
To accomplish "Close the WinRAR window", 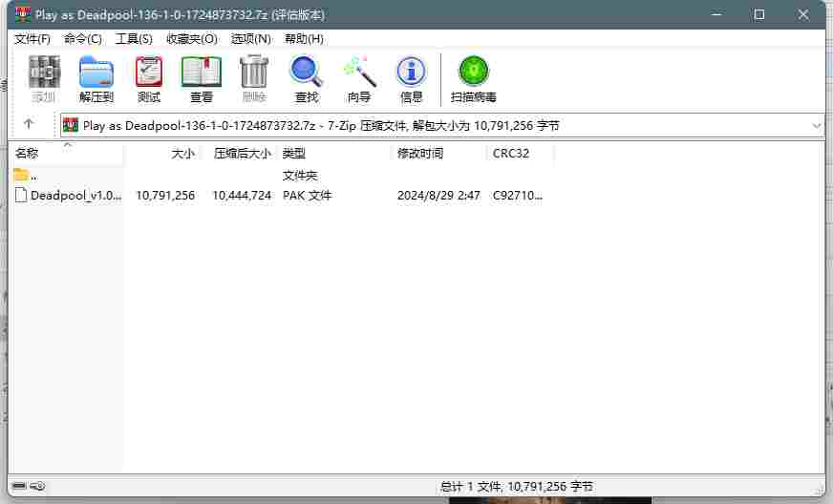I will (x=802, y=14).
